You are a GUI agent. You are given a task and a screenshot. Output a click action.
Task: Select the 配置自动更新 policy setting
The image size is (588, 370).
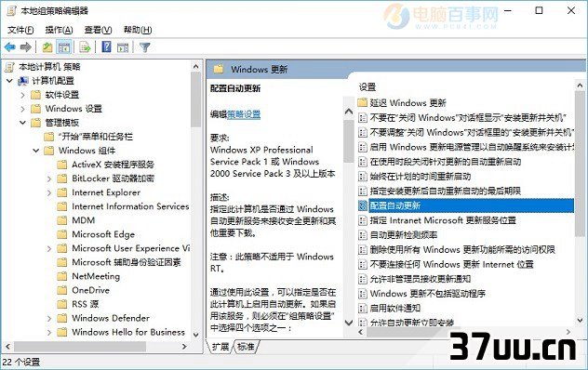pyautogui.click(x=466, y=205)
